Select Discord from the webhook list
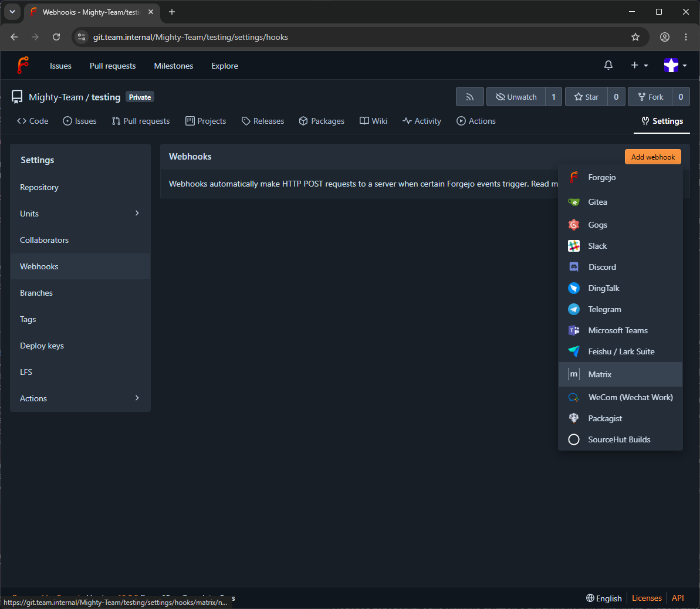The height and width of the screenshot is (609, 700). (620, 267)
